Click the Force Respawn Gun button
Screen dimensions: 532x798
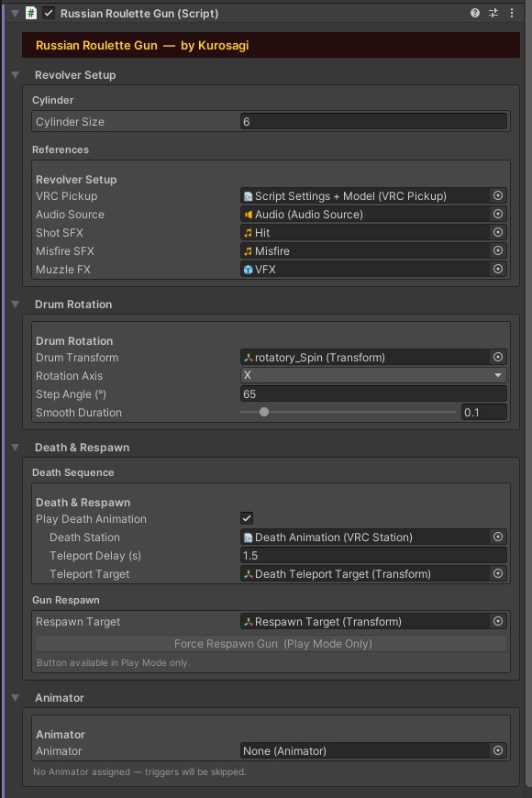(x=271, y=643)
